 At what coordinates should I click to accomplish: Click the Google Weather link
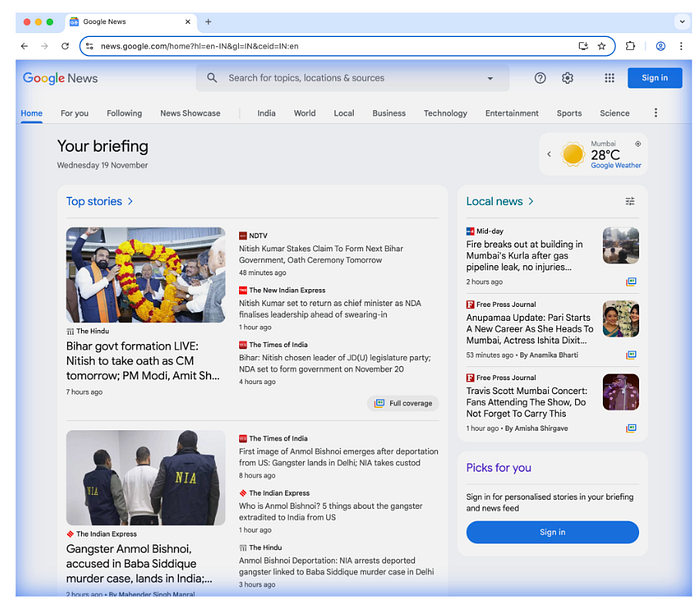tap(616, 165)
